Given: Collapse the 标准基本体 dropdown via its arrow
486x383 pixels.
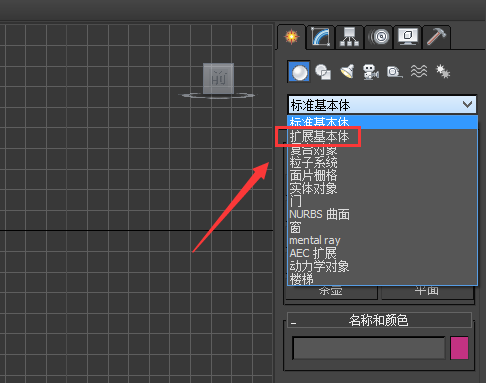Looking at the screenshot, I should [467, 105].
